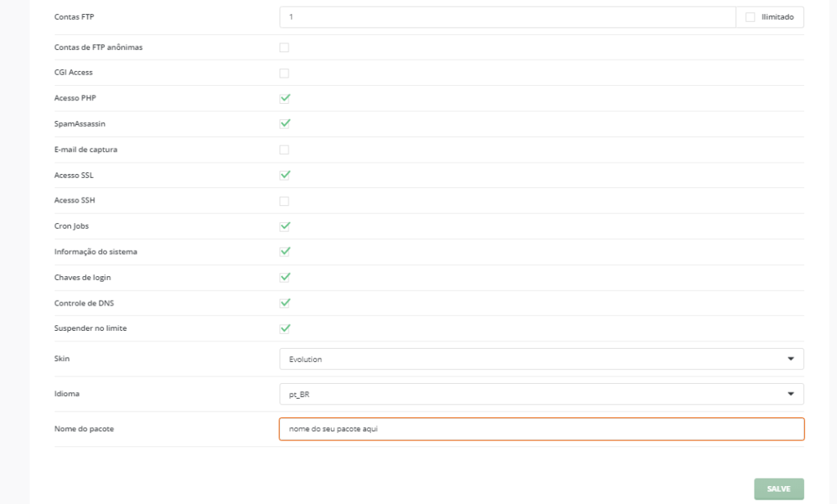Screen dimensions: 837x504
Task: Uncheck Informação do sistema checkbox
Action: (x=284, y=252)
